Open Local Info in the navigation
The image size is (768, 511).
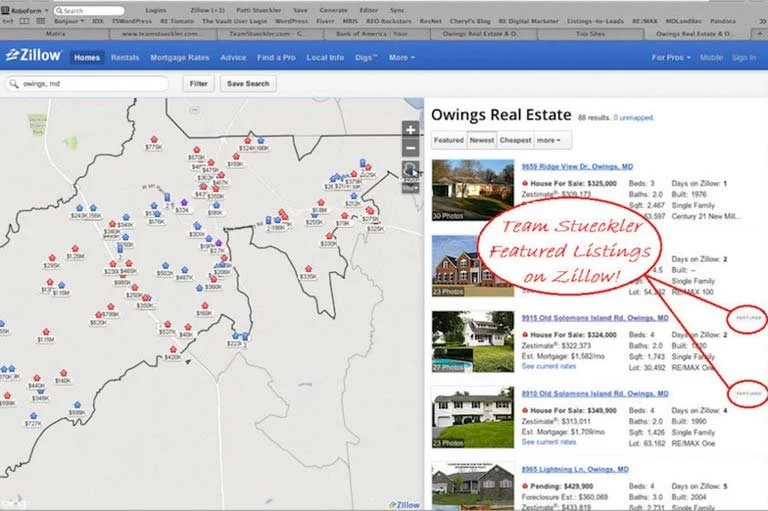(x=325, y=57)
